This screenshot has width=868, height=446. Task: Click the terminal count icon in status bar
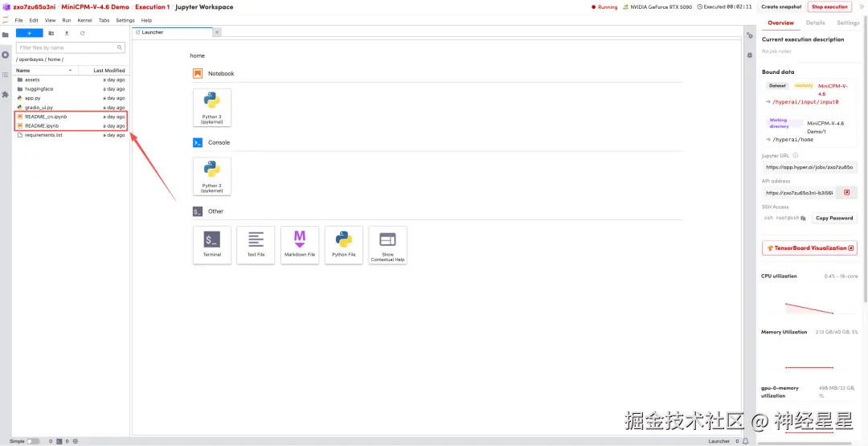[x=58, y=441]
